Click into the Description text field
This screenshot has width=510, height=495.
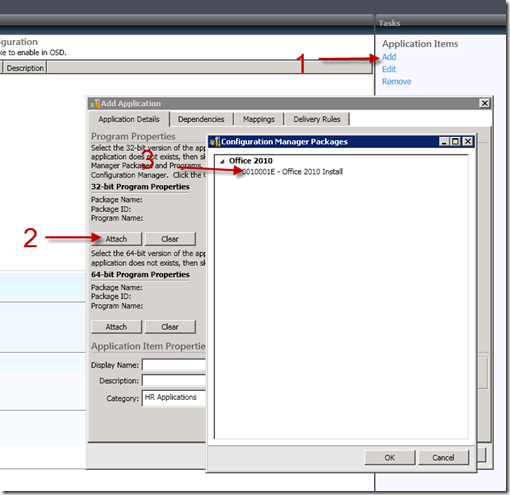pos(174,380)
